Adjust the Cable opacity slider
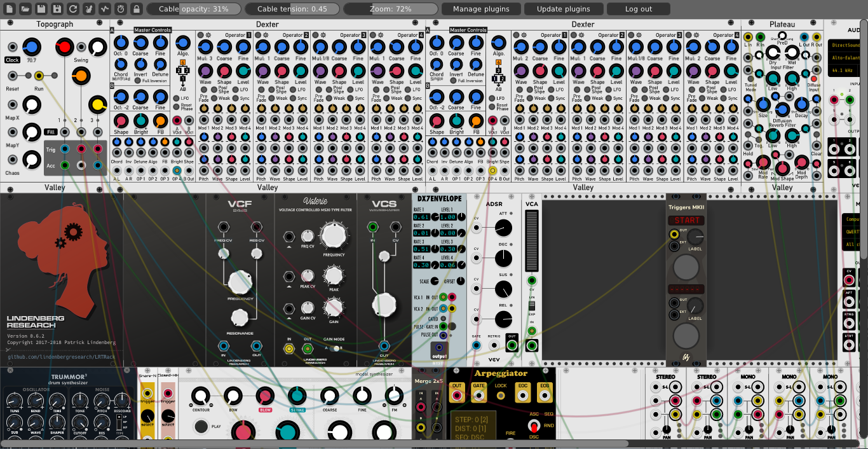This screenshot has width=868, height=449. click(194, 9)
